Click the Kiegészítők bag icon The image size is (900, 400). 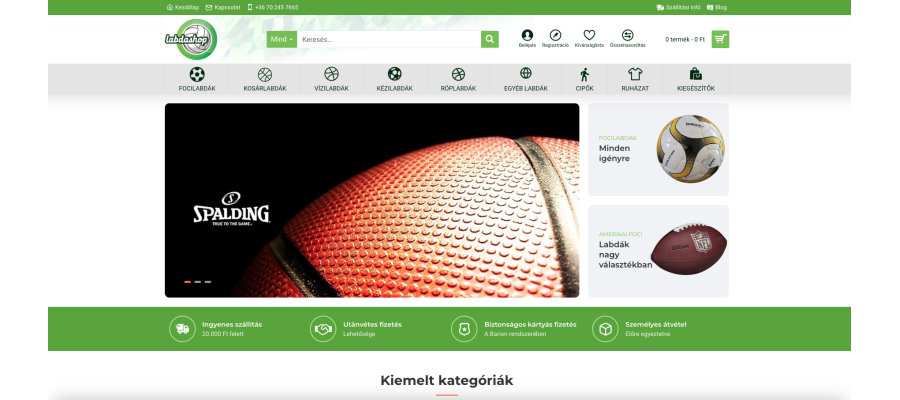coord(696,73)
